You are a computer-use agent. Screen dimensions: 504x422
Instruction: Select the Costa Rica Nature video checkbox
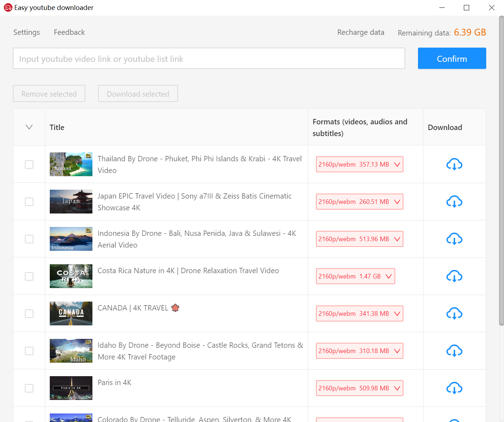29,276
